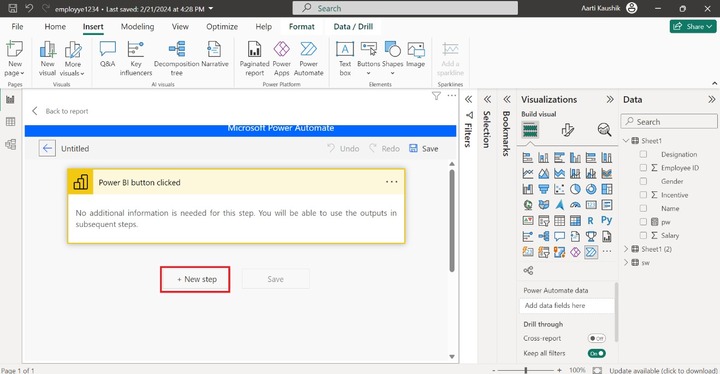Image resolution: width=720 pixels, height=374 pixels.
Task: Select the donut chart visual
Action: tap(591, 189)
